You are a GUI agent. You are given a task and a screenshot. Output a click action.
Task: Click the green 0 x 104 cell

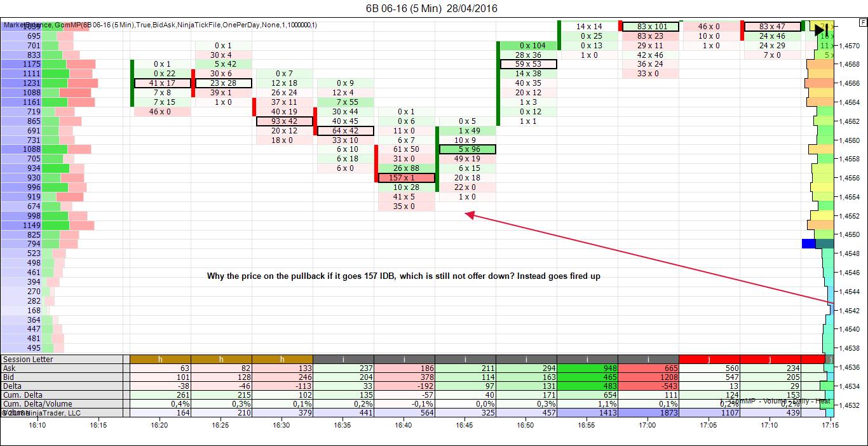pos(528,46)
